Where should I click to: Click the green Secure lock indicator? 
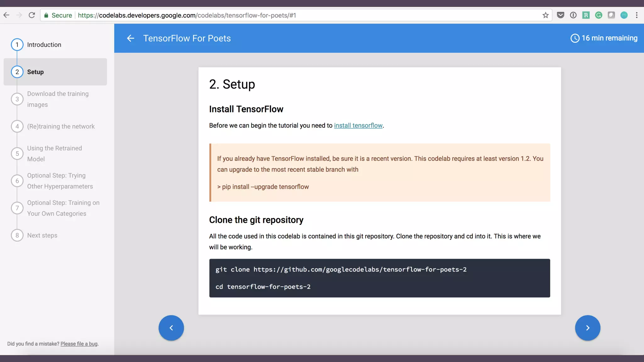click(x=58, y=15)
